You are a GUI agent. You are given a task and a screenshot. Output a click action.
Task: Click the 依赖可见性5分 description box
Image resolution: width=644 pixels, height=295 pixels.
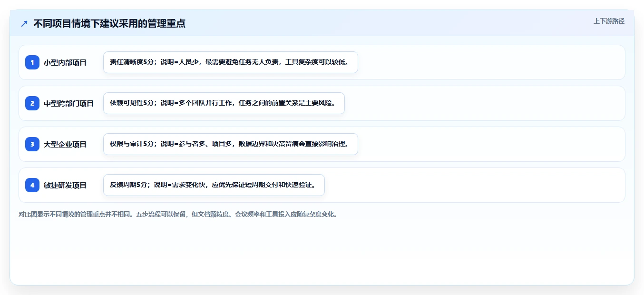point(224,103)
